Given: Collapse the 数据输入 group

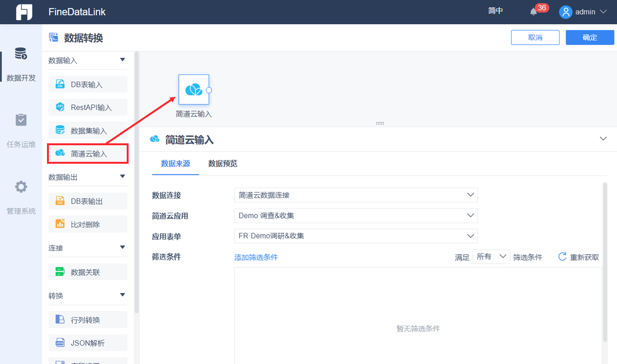Looking at the screenshot, I should click(122, 60).
